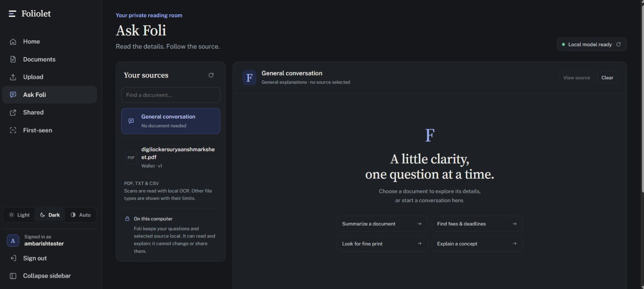Switch theme to Light
Image resolution: width=644 pixels, height=289 pixels.
[x=19, y=215]
